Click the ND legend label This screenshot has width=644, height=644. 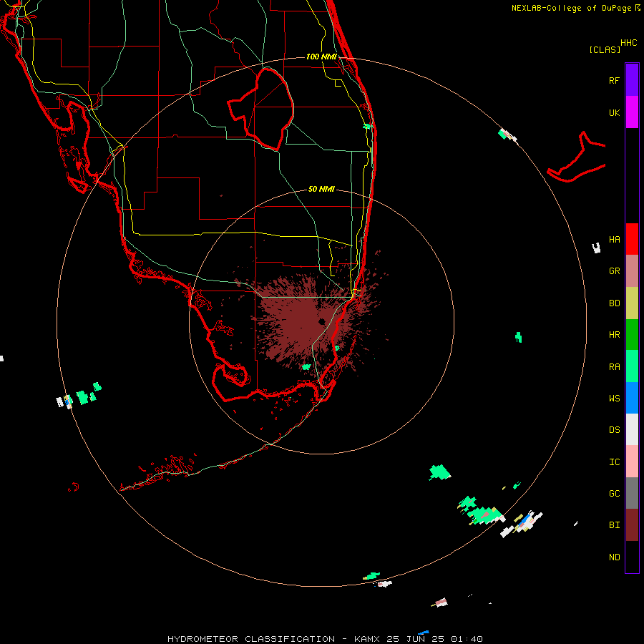(x=614, y=557)
